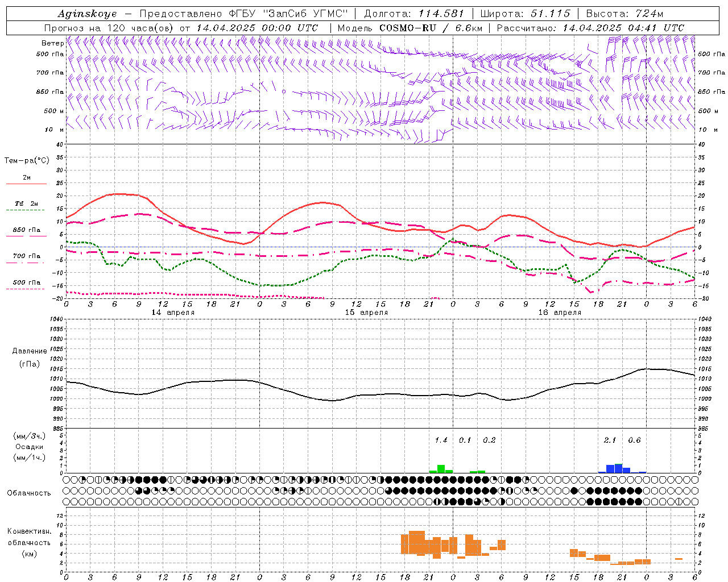
Task: Click the longitude value 114.581
Action: click(441, 14)
